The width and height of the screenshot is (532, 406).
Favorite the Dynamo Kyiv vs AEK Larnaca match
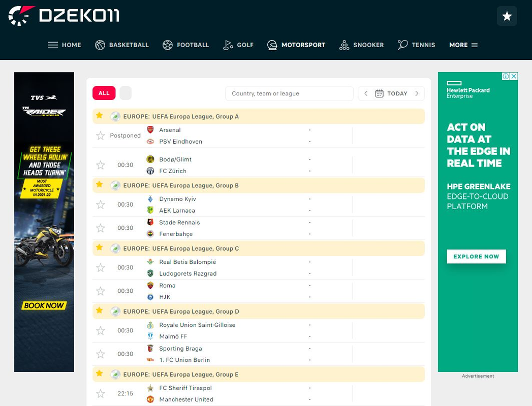coord(101,205)
